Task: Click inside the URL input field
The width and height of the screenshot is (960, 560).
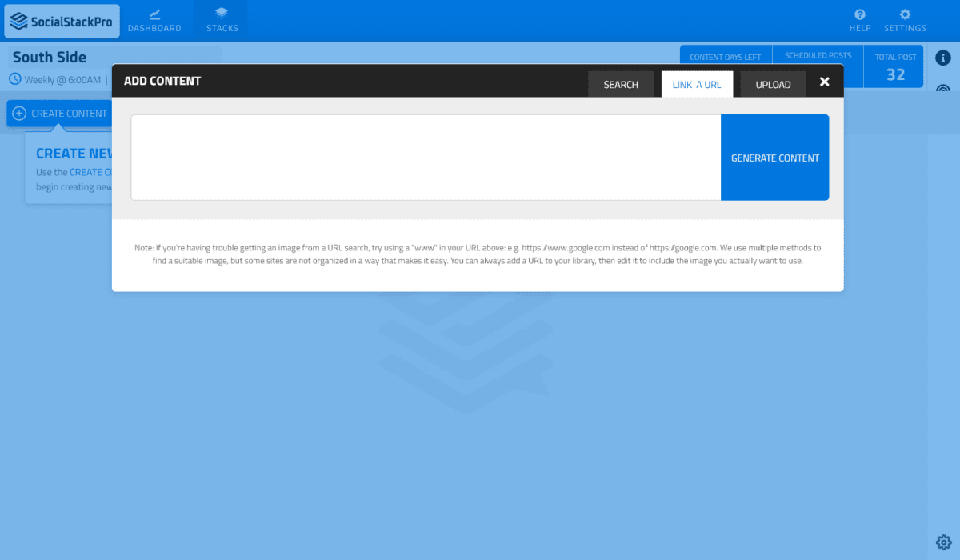Action: (426, 158)
